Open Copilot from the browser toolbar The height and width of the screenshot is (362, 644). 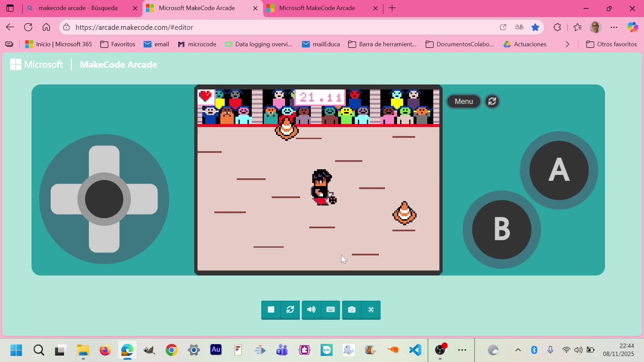633,27
